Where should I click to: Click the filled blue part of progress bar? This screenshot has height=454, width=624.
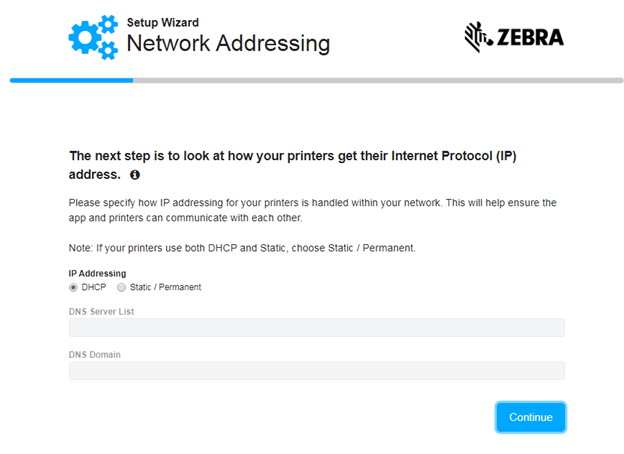[70, 80]
